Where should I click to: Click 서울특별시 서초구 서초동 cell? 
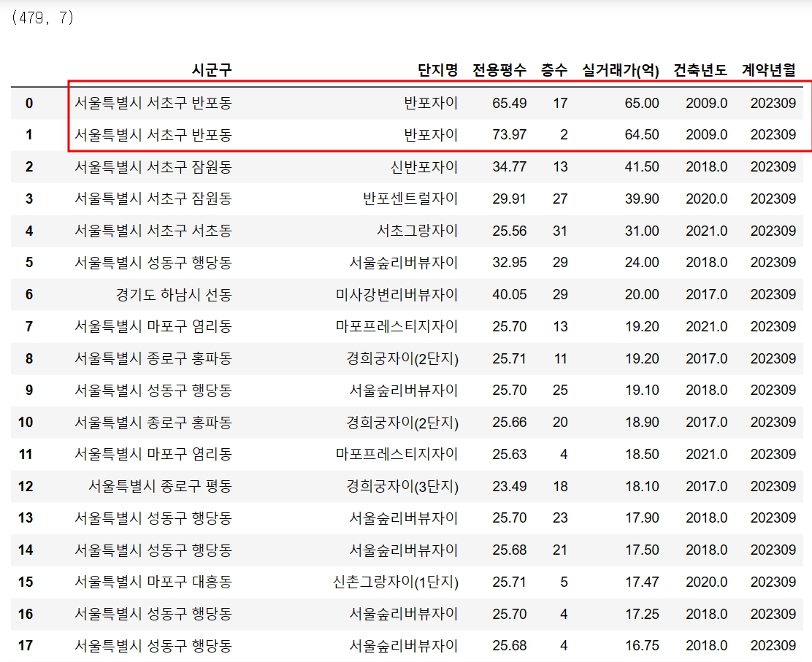[x=153, y=231]
